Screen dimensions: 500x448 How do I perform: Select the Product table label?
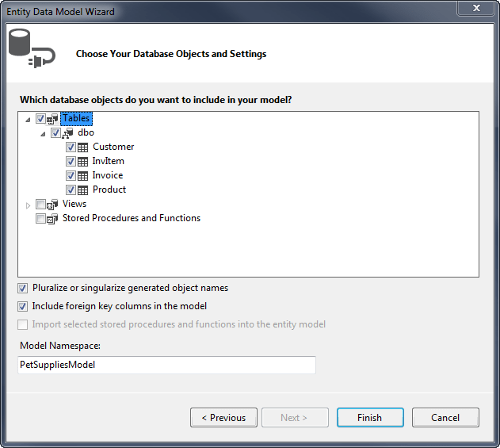109,190
